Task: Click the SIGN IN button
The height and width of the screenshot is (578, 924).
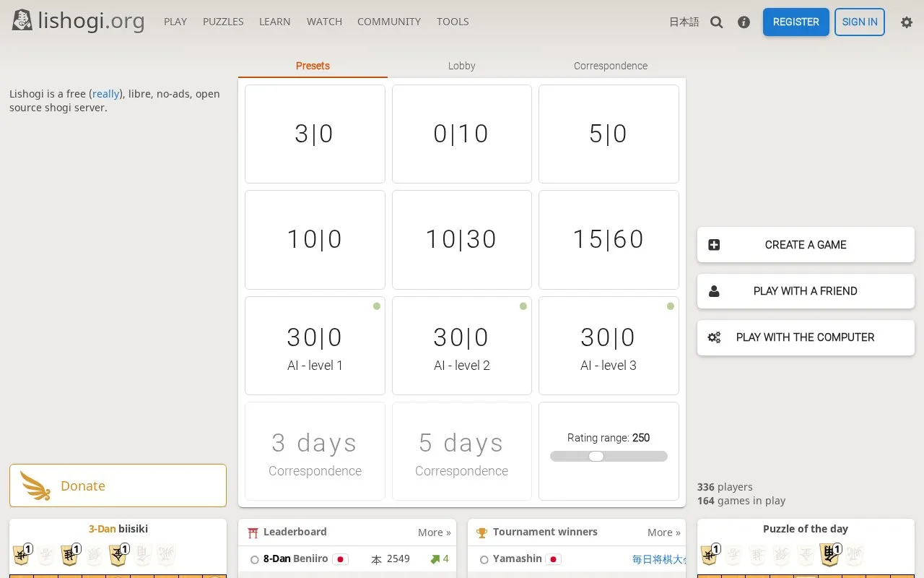Action: click(x=860, y=22)
